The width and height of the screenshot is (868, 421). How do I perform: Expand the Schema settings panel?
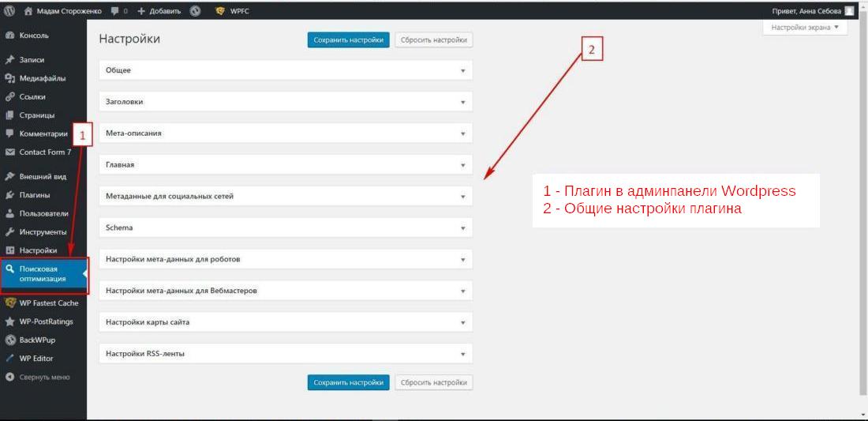(285, 227)
